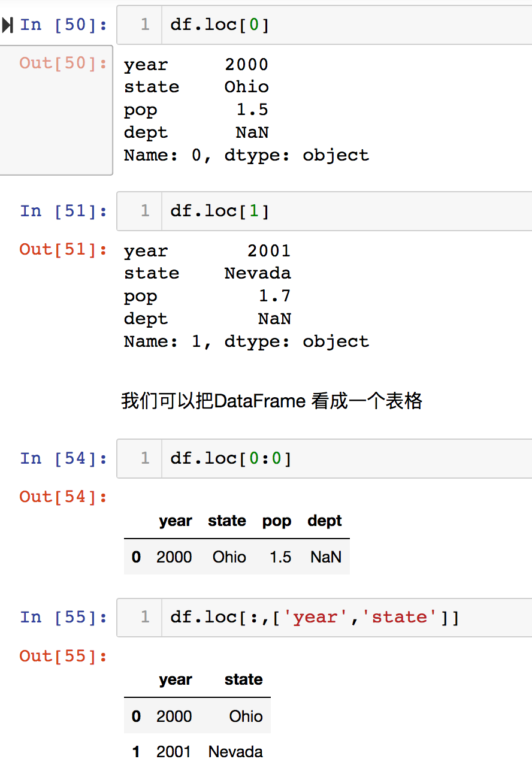The height and width of the screenshot is (768, 532).
Task: Click the code cell containing df.loc[1]
Action: click(x=324, y=211)
